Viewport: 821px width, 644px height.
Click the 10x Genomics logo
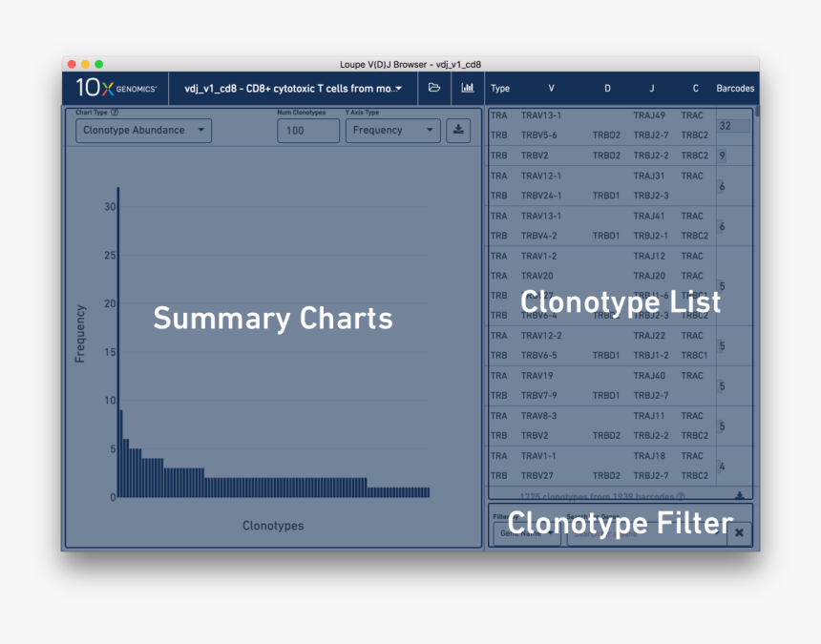(x=116, y=88)
